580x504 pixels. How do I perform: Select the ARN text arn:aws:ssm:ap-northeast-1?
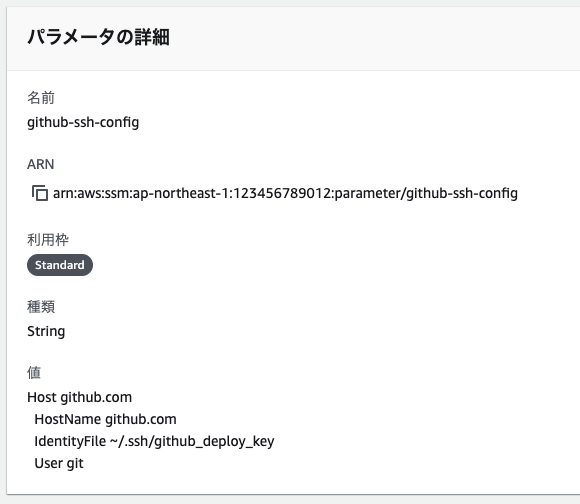(x=285, y=193)
